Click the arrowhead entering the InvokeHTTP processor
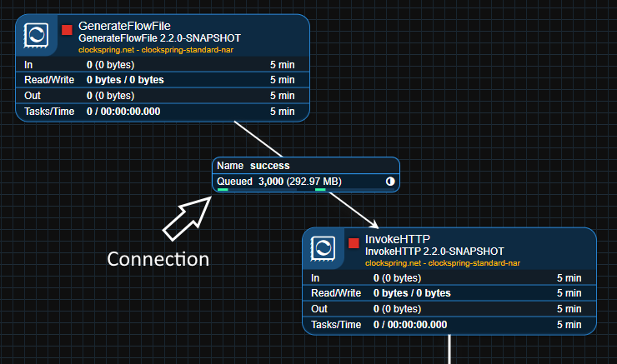Viewport: 617px width, 364px height. [374, 225]
